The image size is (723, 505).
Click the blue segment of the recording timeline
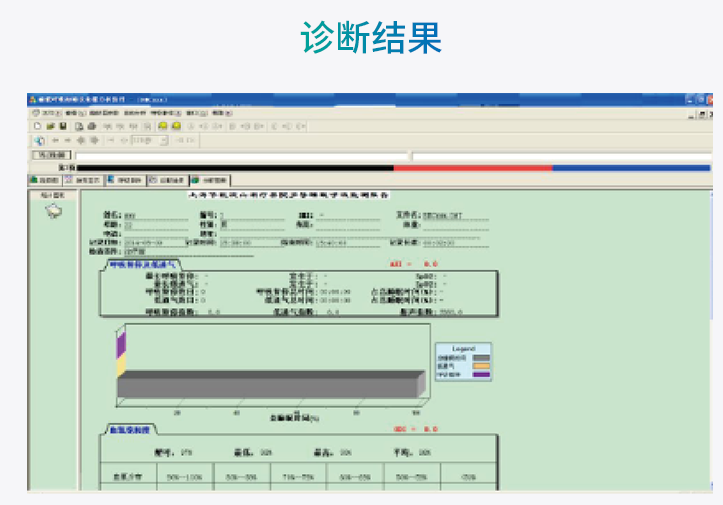coord(631,168)
